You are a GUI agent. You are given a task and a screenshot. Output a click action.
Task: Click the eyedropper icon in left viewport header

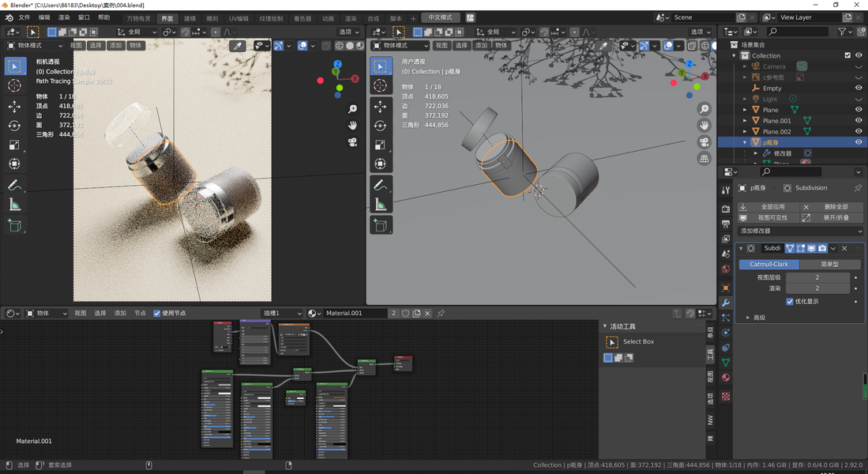tap(238, 46)
